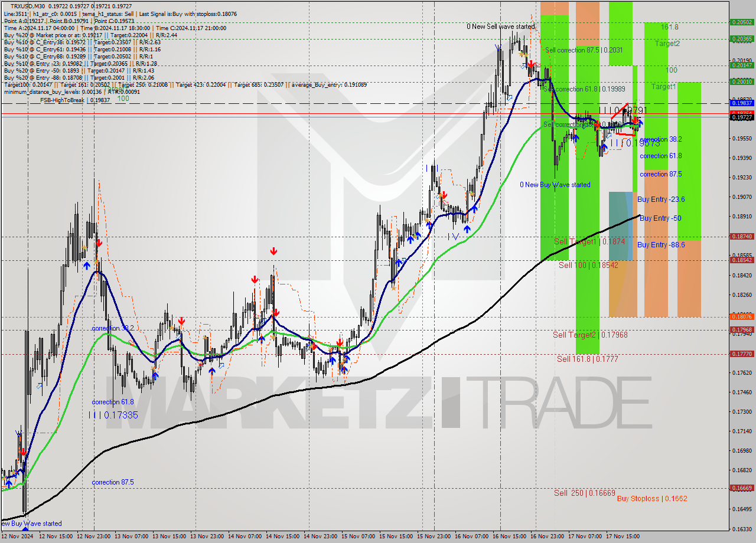Viewport: 756px width, 543px height.
Task: Click the 0.18740 price axis tag
Action: (741, 236)
